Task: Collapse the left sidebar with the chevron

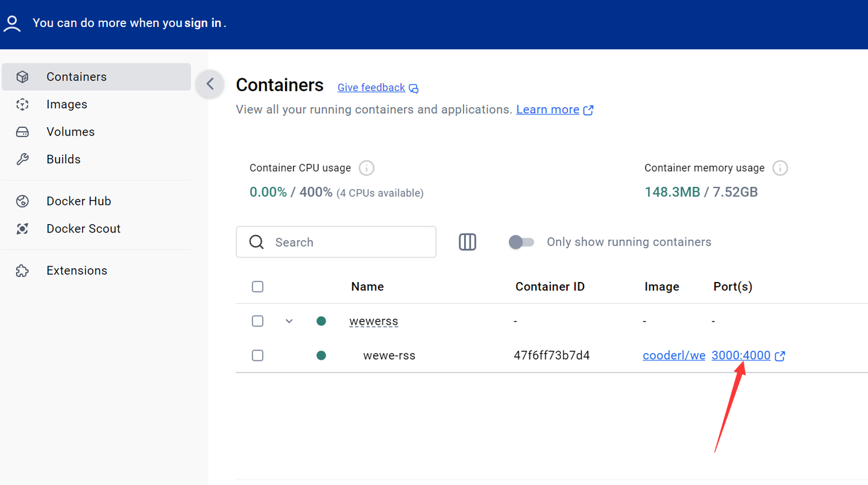Action: 210,84
